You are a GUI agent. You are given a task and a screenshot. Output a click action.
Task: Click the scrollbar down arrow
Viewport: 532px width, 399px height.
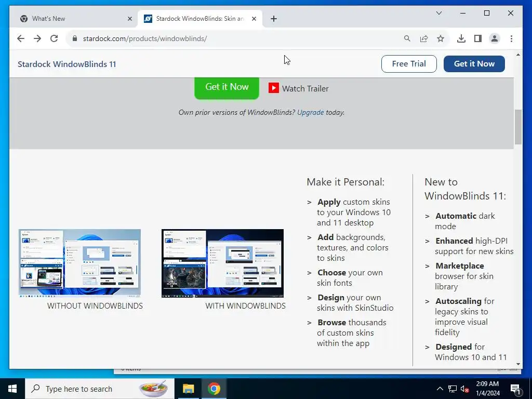click(518, 364)
